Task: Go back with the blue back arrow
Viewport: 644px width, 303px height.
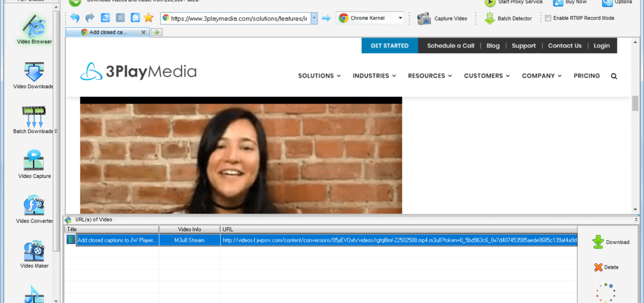Action: [75, 18]
